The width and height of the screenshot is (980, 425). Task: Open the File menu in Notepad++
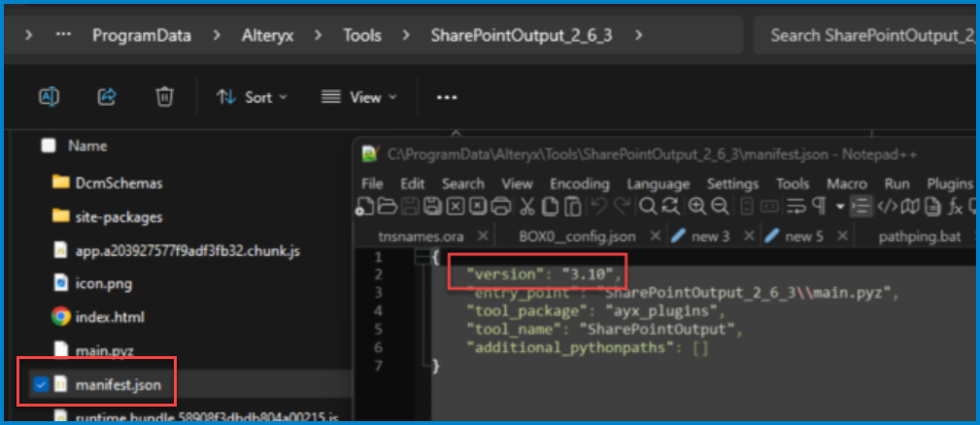point(373,184)
